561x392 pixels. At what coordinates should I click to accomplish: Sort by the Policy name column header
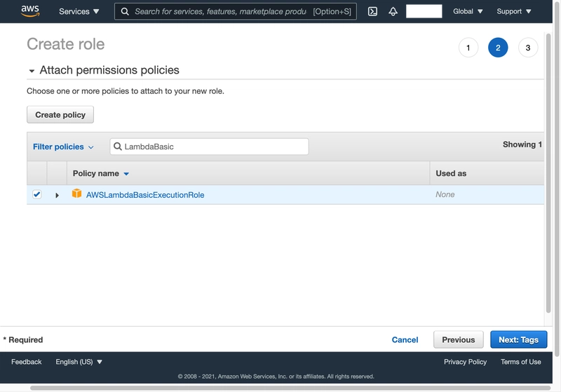100,173
